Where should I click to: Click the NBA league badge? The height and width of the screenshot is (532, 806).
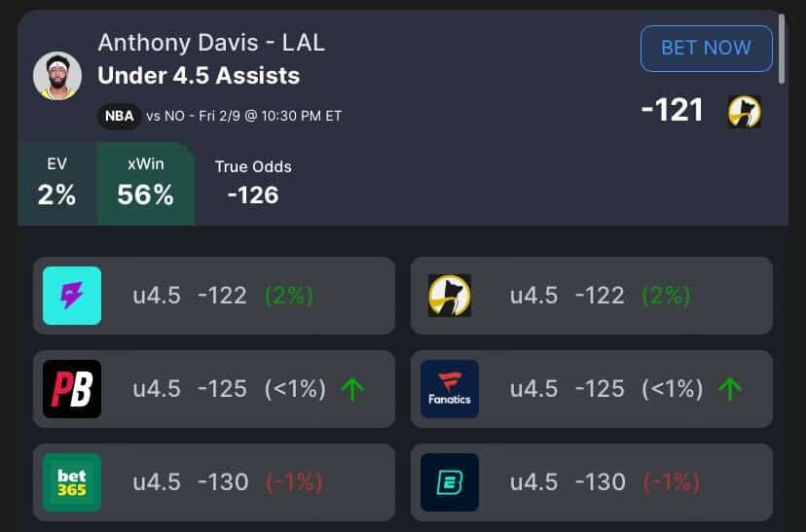point(120,116)
